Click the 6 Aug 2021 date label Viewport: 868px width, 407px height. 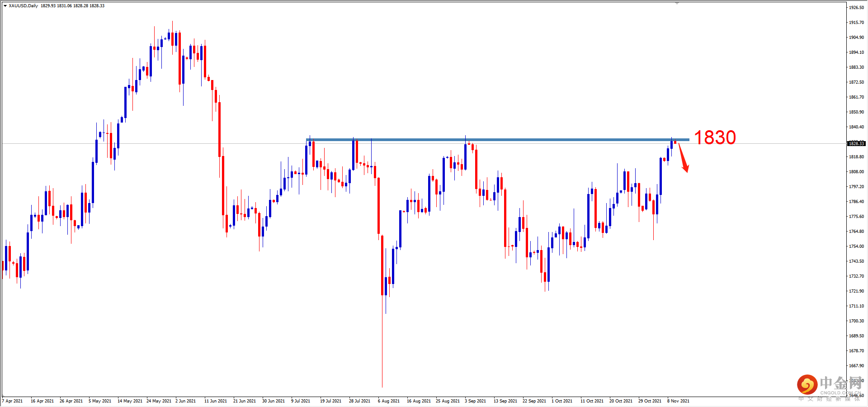pyautogui.click(x=388, y=401)
